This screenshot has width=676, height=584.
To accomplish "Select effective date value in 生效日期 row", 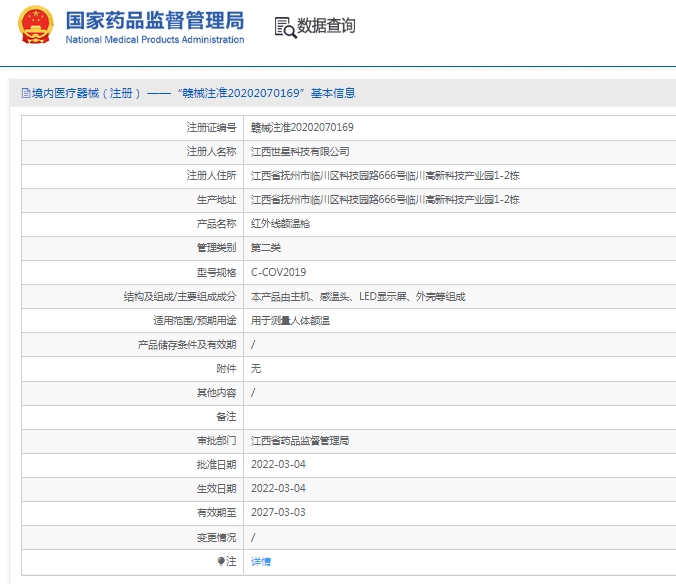I will (x=279, y=489).
